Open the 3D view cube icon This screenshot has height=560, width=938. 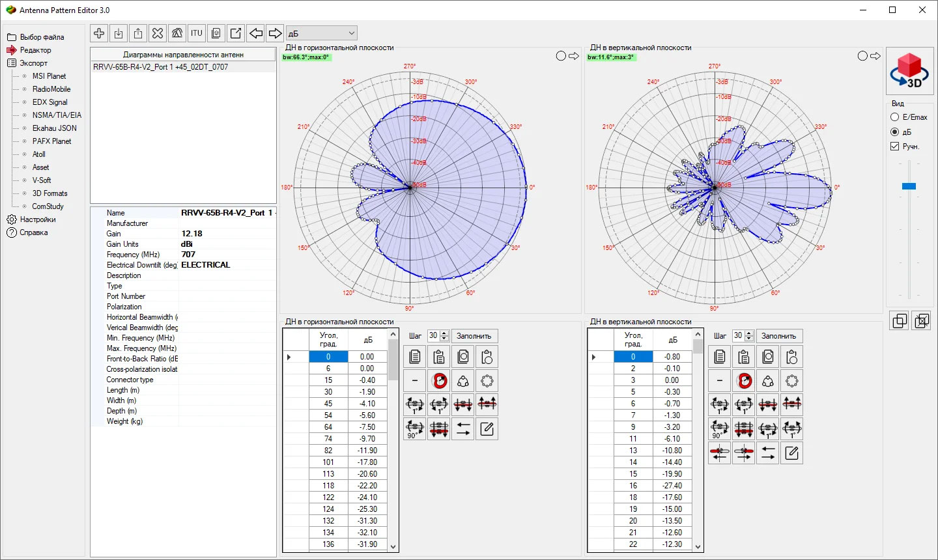[x=909, y=70]
